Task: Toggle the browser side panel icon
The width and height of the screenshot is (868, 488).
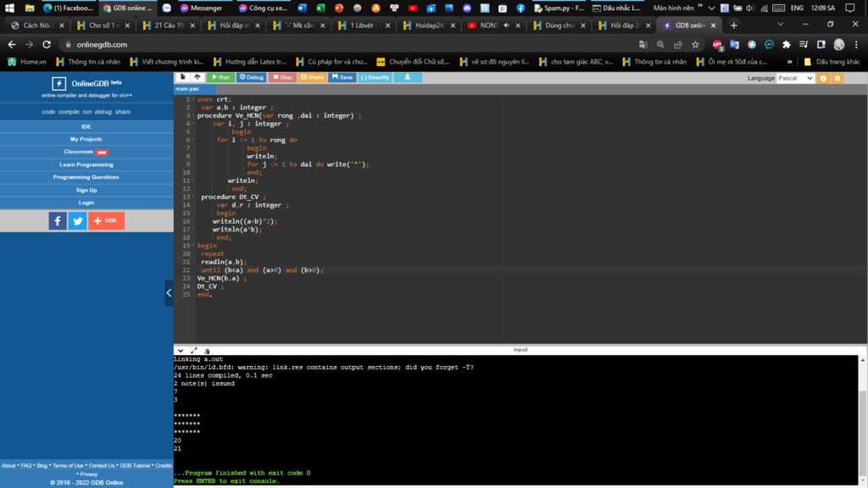Action: 821,44
